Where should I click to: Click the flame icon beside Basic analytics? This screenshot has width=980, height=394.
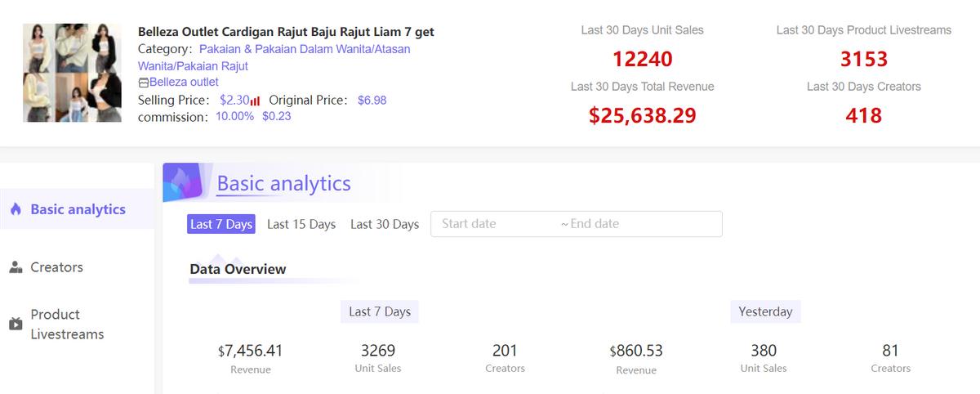click(16, 209)
